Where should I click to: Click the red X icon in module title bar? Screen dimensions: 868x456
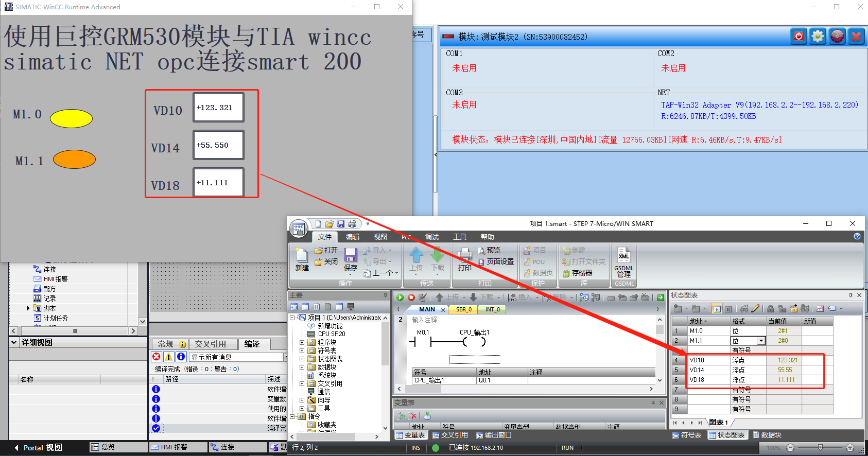click(856, 37)
